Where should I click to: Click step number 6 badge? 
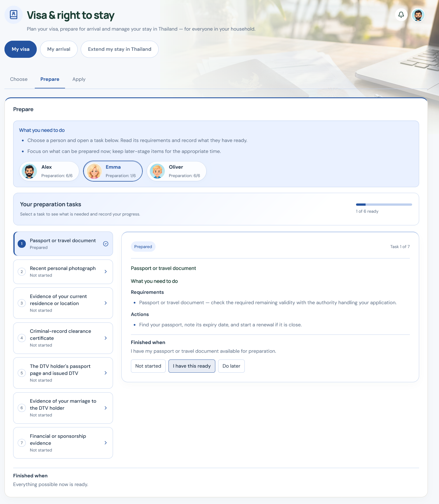[x=22, y=408]
